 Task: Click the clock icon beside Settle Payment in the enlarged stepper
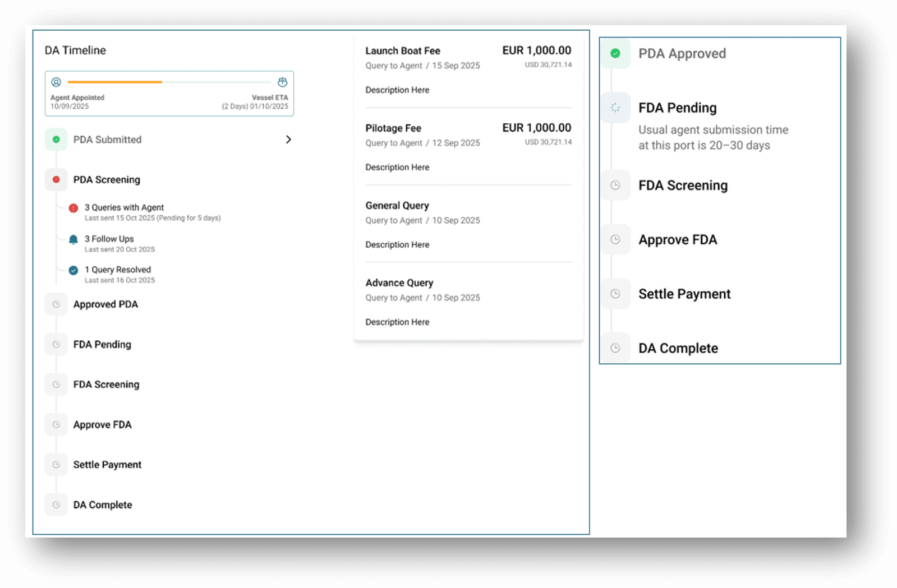click(615, 294)
